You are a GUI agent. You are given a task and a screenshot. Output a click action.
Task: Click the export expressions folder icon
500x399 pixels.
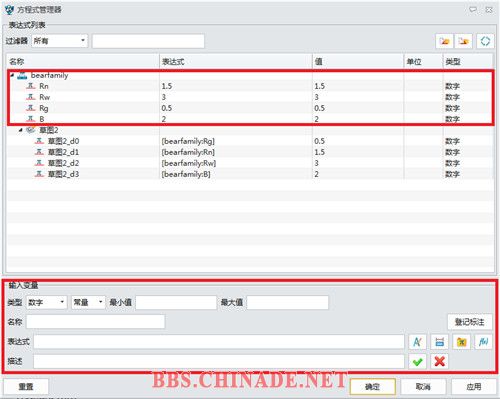click(464, 41)
